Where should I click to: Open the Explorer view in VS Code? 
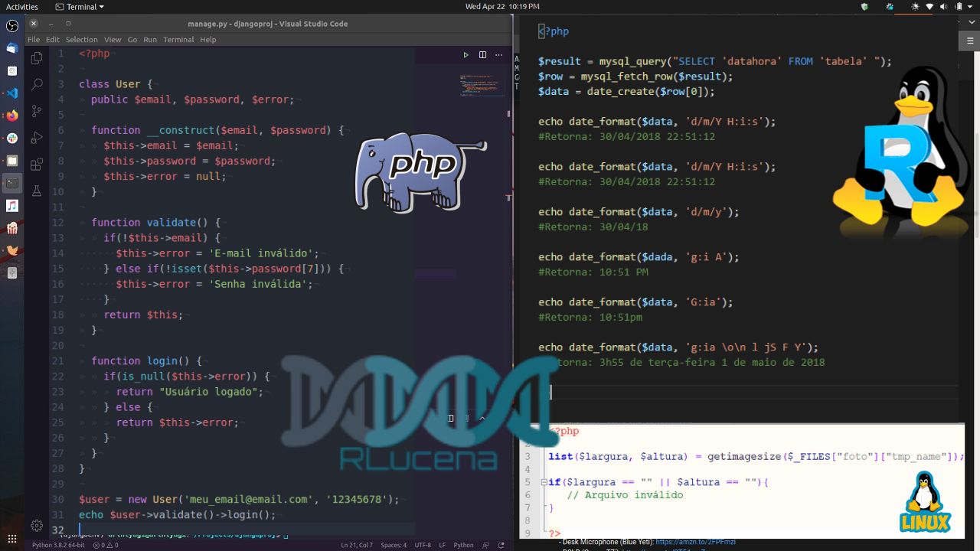pyautogui.click(x=36, y=58)
